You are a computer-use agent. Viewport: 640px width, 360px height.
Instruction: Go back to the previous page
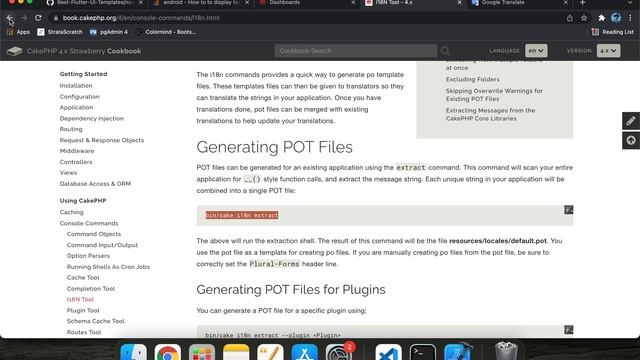[9, 18]
